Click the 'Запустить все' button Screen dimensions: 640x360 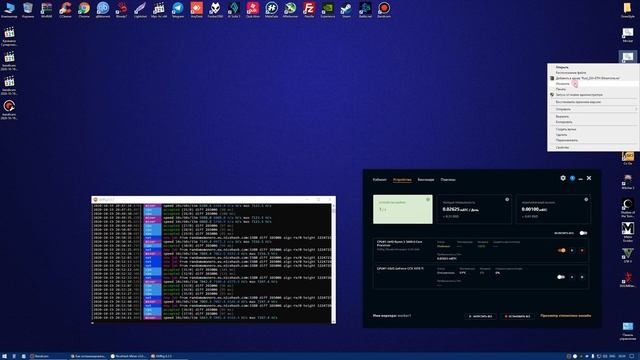click(480, 316)
